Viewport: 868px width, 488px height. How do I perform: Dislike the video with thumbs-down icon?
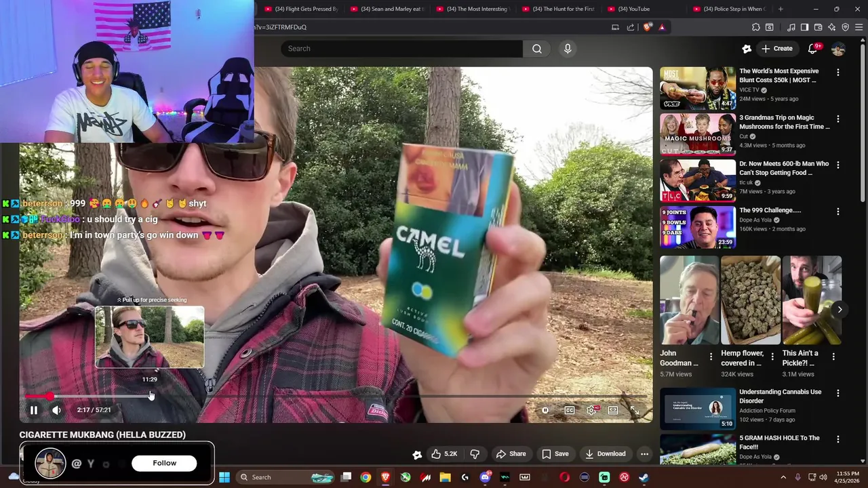coord(475,454)
